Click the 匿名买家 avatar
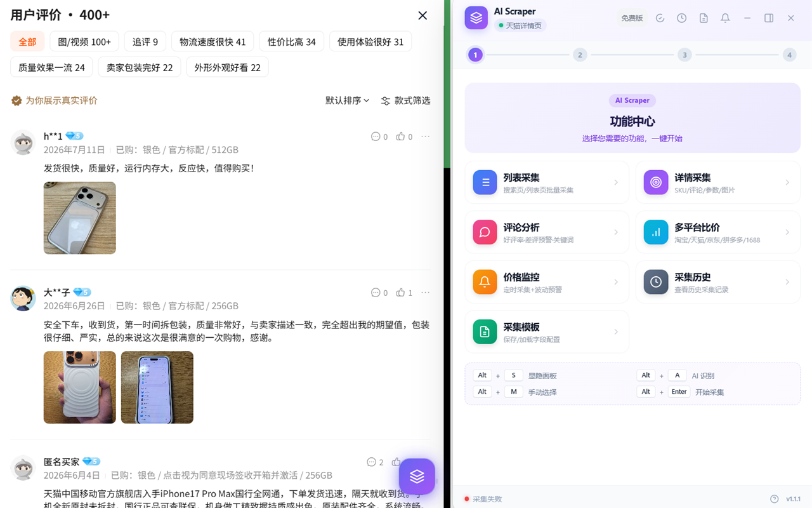812x508 pixels. [x=23, y=468]
